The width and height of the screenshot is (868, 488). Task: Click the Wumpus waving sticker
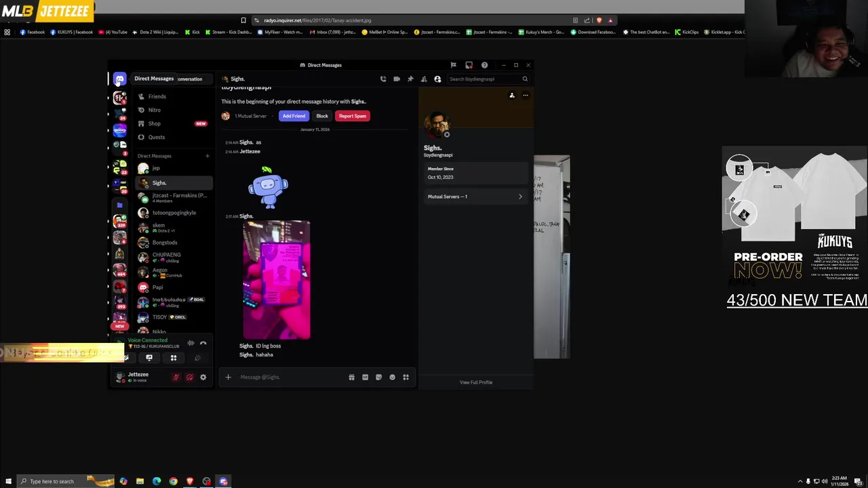[x=268, y=187]
